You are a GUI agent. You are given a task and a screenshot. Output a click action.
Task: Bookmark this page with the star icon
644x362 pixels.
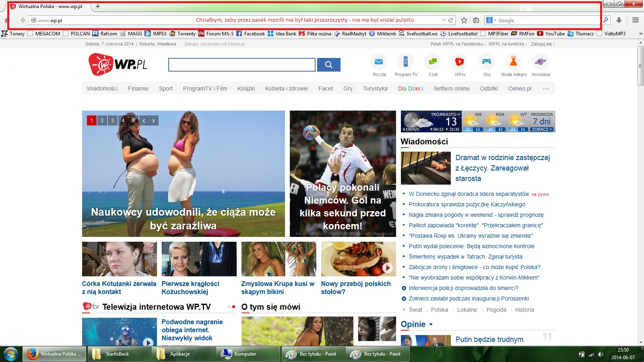pyautogui.click(x=464, y=20)
